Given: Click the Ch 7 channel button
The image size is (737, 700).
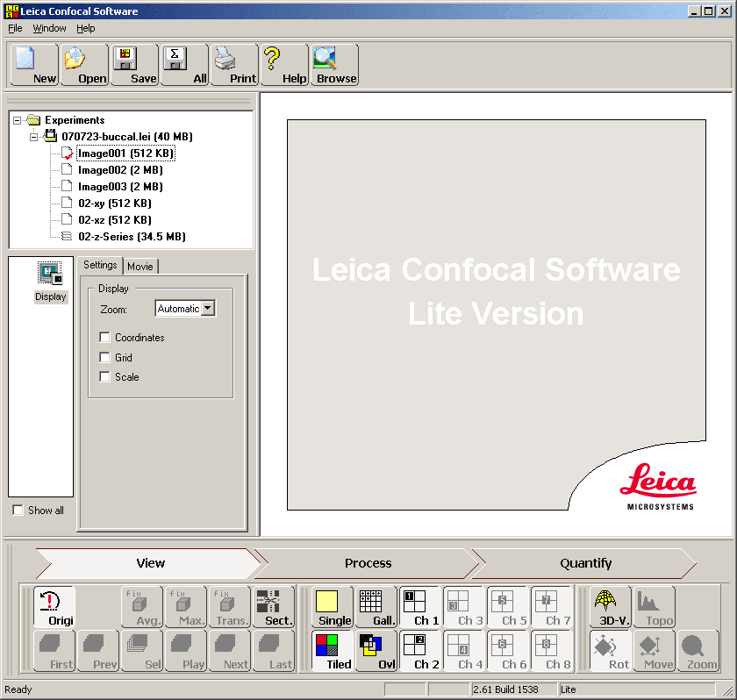Looking at the screenshot, I should (552, 606).
